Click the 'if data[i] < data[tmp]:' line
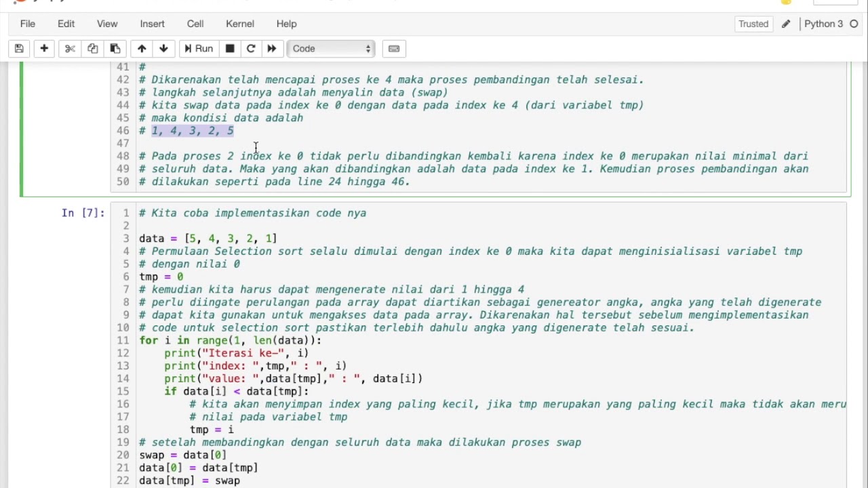Viewport: 868px width, 488px height. 236,391
